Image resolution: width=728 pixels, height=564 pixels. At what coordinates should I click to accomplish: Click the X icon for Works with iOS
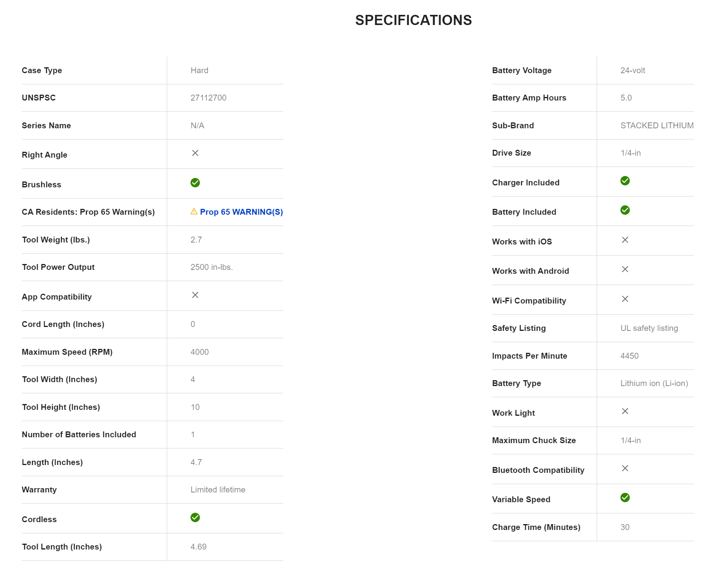pyautogui.click(x=625, y=240)
